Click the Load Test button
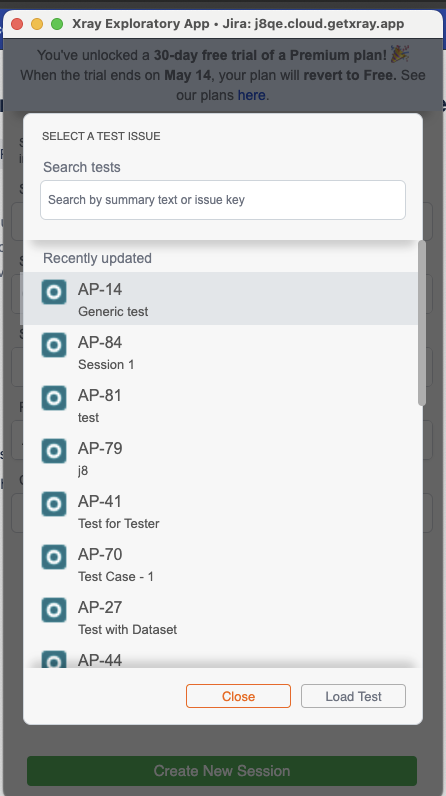The image size is (446, 796). tap(353, 696)
